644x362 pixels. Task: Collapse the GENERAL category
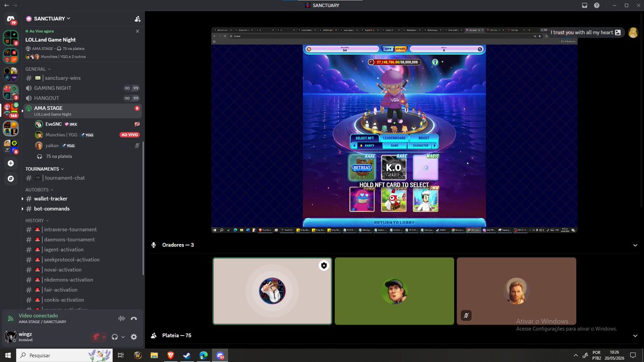tap(38, 69)
